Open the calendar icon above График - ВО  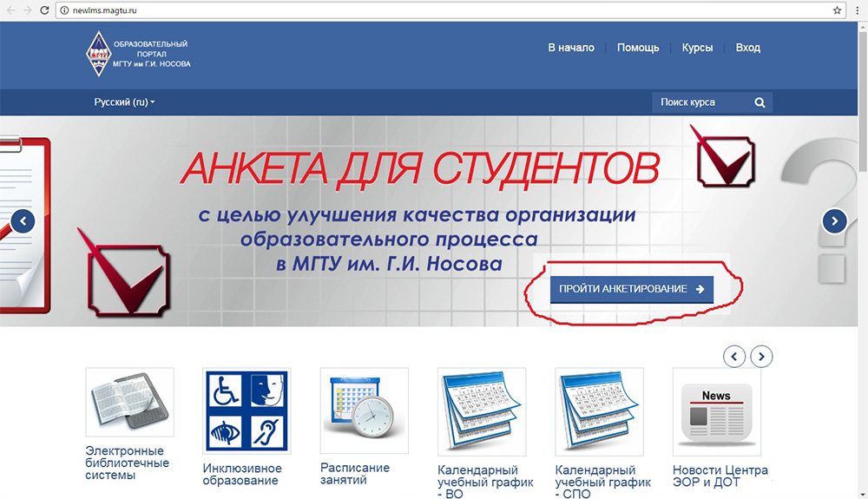(x=482, y=411)
